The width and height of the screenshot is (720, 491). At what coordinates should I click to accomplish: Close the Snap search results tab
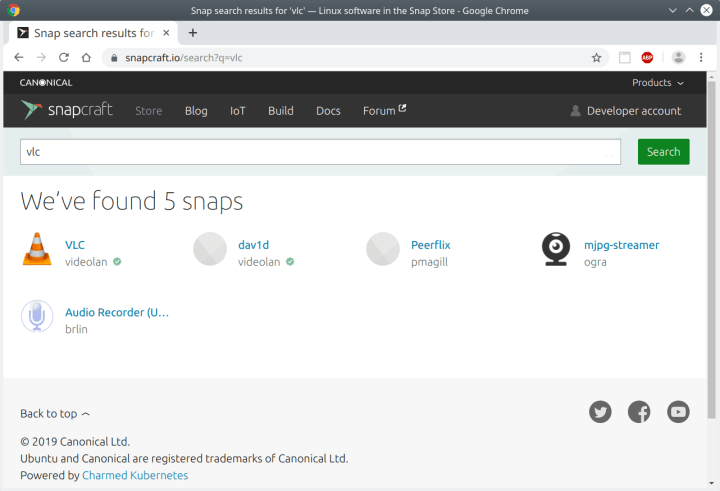(x=166, y=33)
